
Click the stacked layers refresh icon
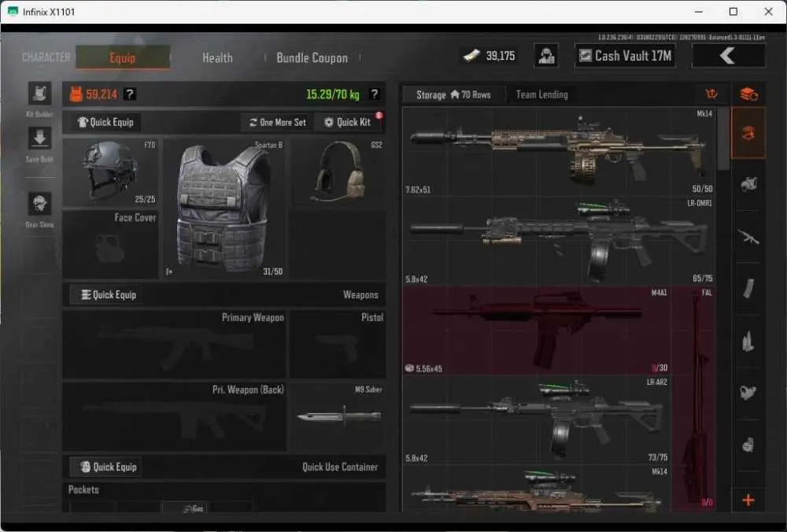click(748, 94)
